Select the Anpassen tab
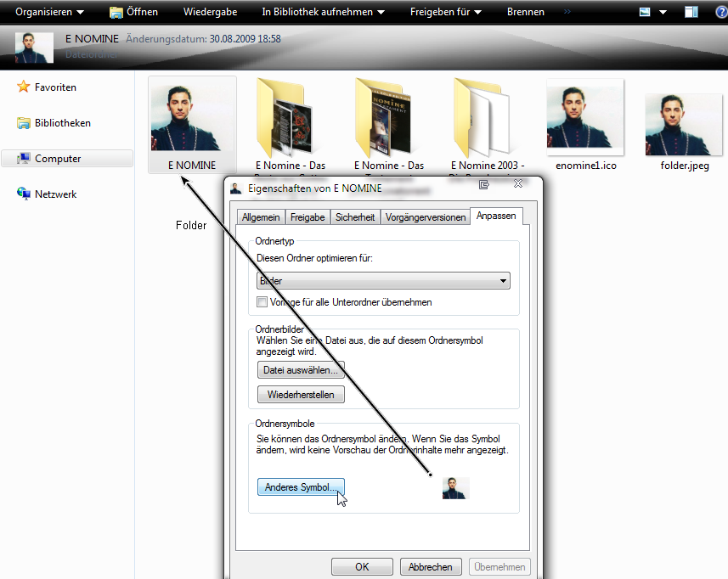Image resolution: width=728 pixels, height=579 pixels. pos(496,216)
